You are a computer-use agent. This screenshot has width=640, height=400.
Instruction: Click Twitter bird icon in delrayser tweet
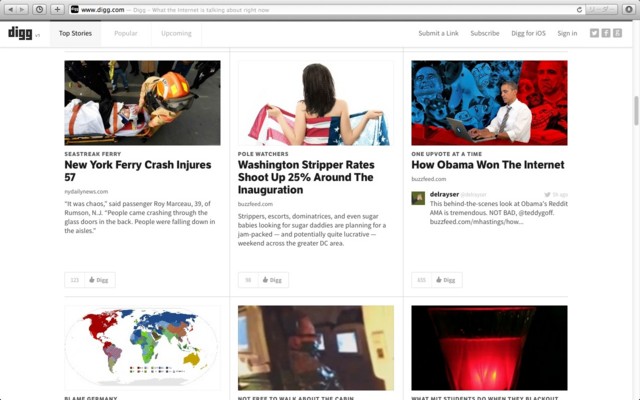pos(547,195)
